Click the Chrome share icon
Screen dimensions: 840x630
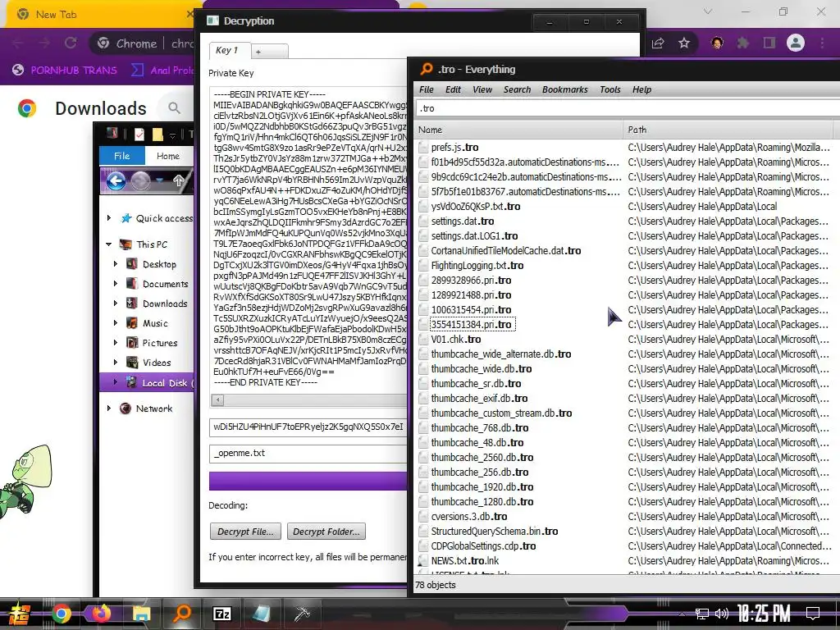(x=658, y=43)
